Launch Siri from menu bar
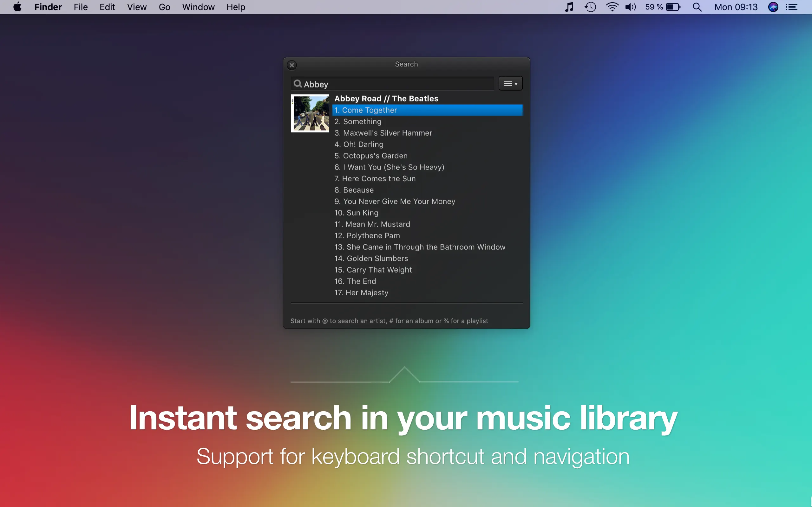812x507 pixels. coord(773,7)
